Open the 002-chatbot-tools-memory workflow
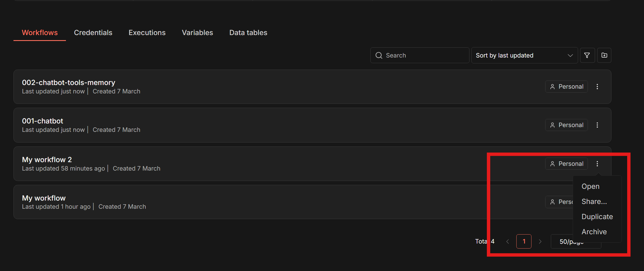The width and height of the screenshot is (644, 271). click(68, 82)
